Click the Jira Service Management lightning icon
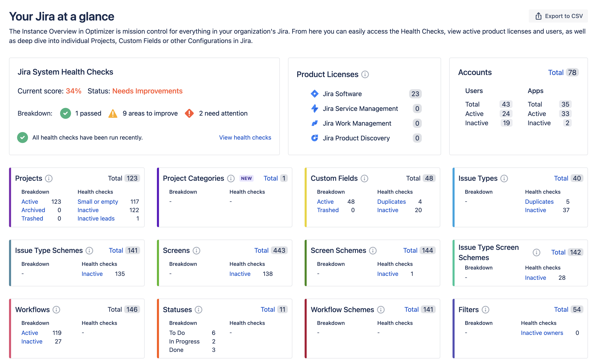599x364 pixels. click(315, 108)
